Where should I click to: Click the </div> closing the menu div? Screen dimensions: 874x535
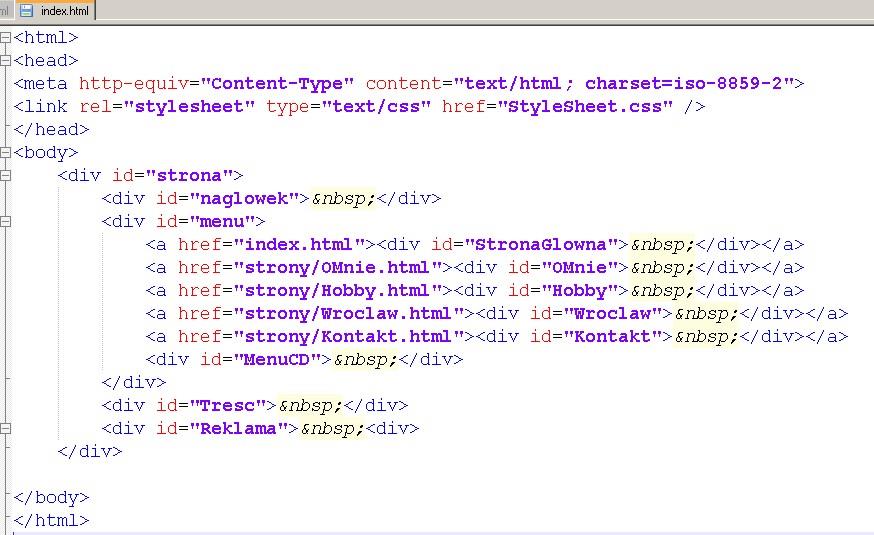pos(134,382)
